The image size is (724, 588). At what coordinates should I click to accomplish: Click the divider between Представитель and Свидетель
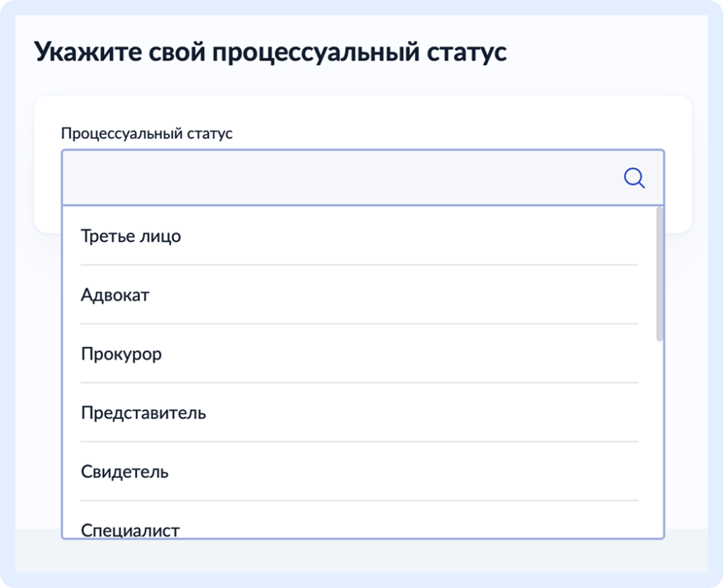pyautogui.click(x=359, y=442)
